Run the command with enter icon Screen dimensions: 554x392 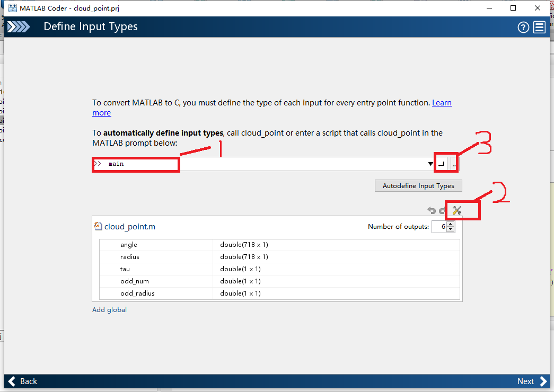(x=441, y=164)
